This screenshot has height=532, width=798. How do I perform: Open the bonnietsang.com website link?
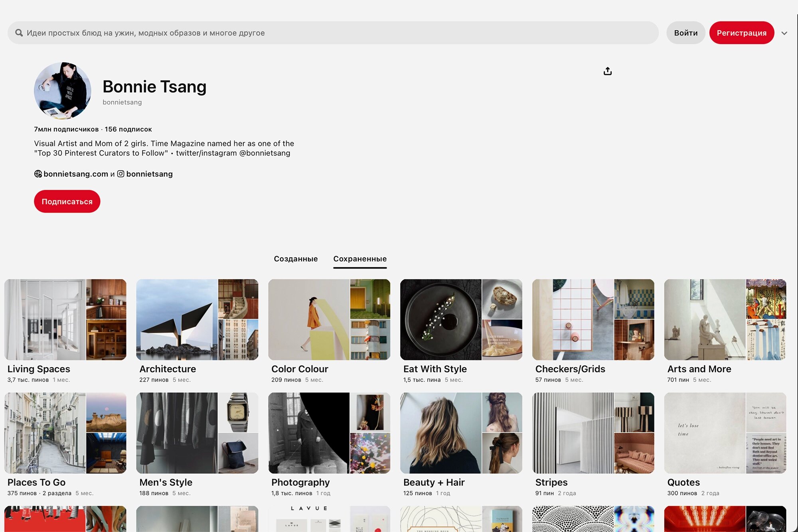pos(76,174)
